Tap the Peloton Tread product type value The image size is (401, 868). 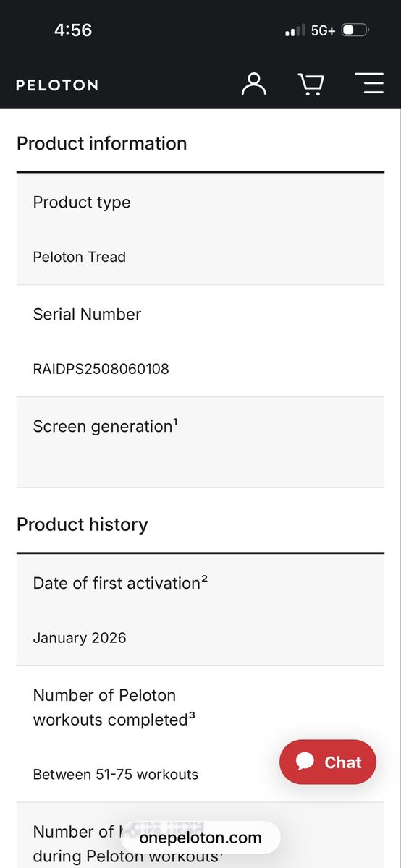pos(80,257)
